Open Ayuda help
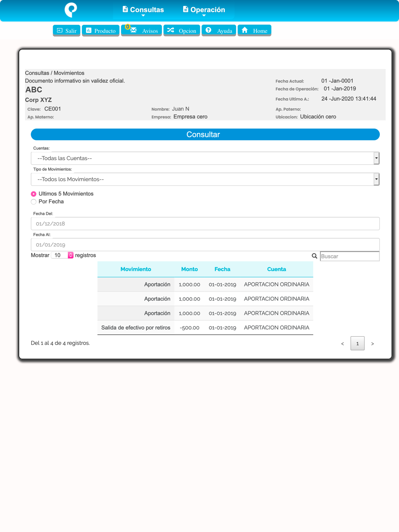This screenshot has height=532, width=399. [219, 31]
